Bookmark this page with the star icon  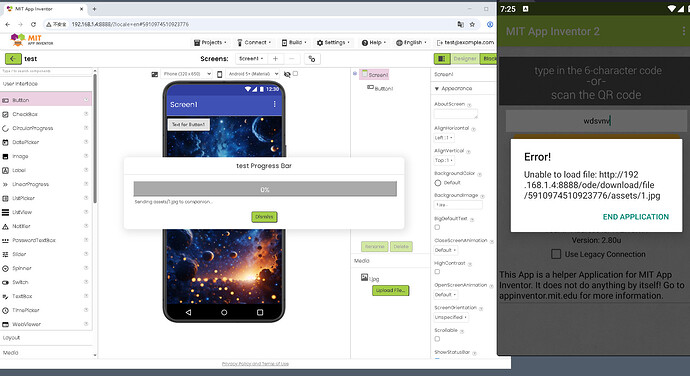[472, 24]
